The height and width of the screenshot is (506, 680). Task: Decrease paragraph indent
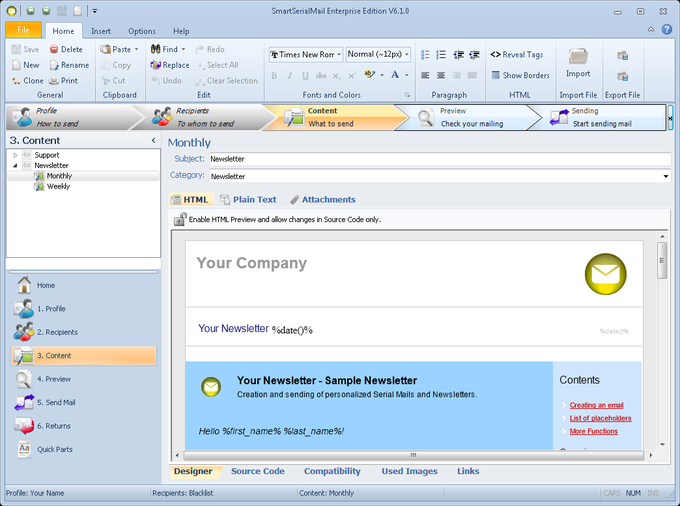tap(458, 55)
